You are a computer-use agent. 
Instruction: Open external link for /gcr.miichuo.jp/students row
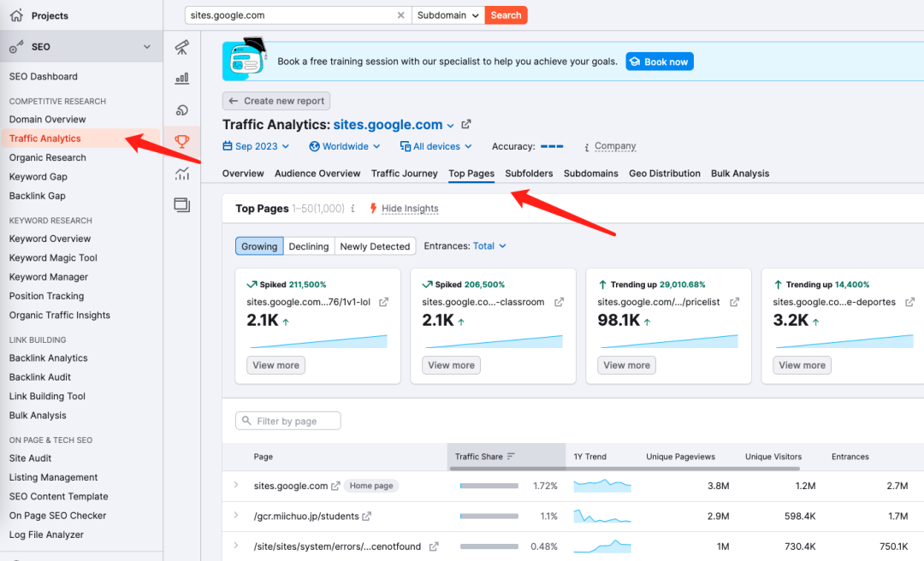click(x=366, y=517)
